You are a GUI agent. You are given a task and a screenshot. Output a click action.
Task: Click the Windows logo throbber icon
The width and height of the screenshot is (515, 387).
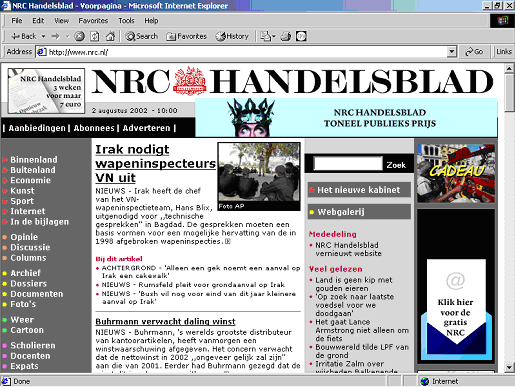point(502,21)
